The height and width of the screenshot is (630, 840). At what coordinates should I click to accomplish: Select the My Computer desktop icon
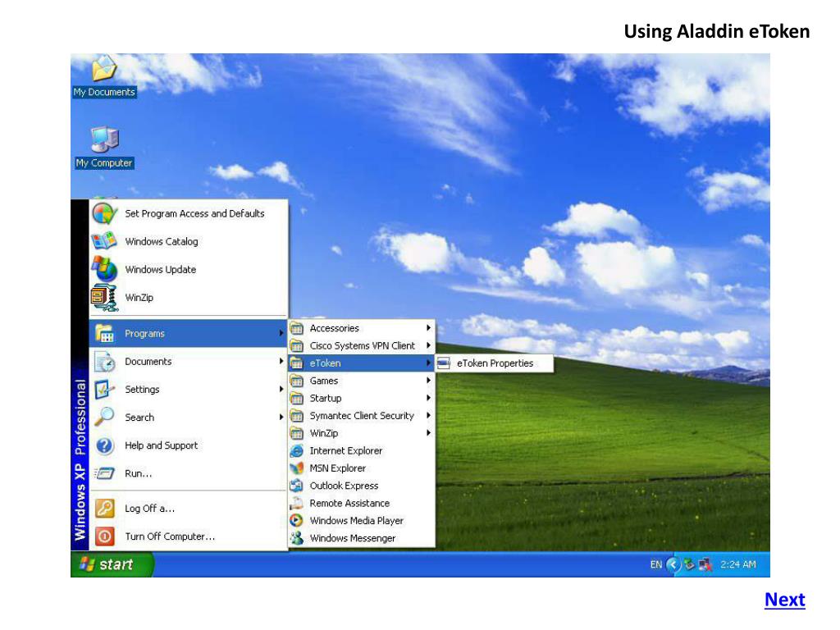pyautogui.click(x=104, y=148)
